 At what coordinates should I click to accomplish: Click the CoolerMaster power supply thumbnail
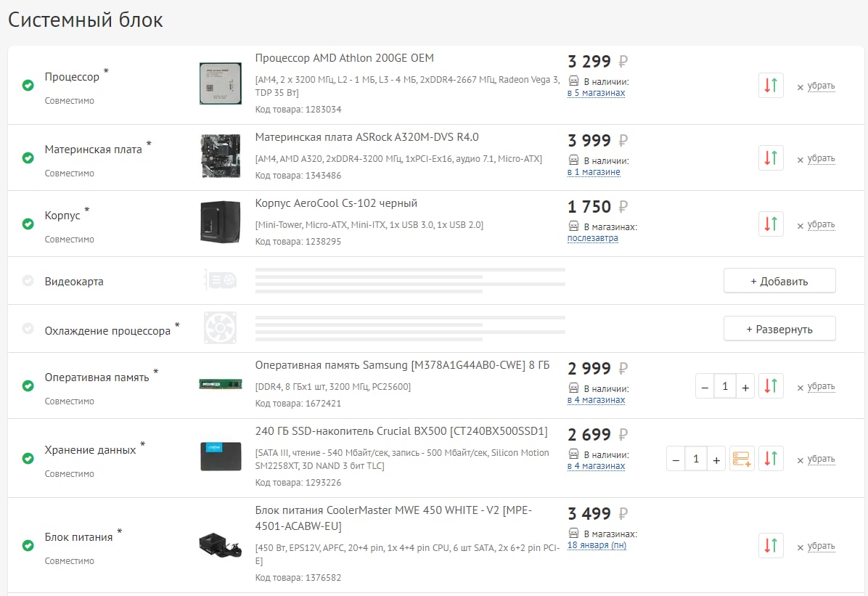click(x=221, y=545)
